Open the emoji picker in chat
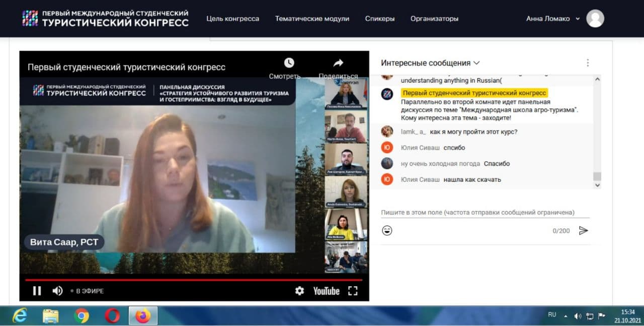 387,230
